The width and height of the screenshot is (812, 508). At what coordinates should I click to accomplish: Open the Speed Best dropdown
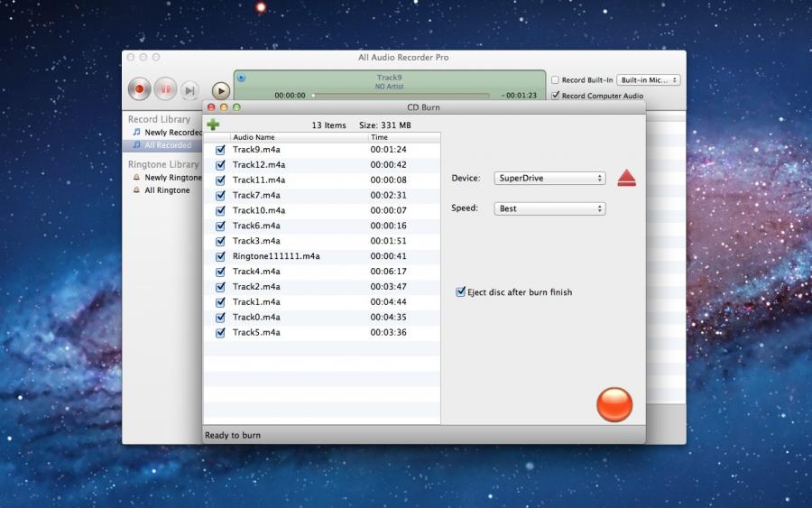[x=549, y=208]
